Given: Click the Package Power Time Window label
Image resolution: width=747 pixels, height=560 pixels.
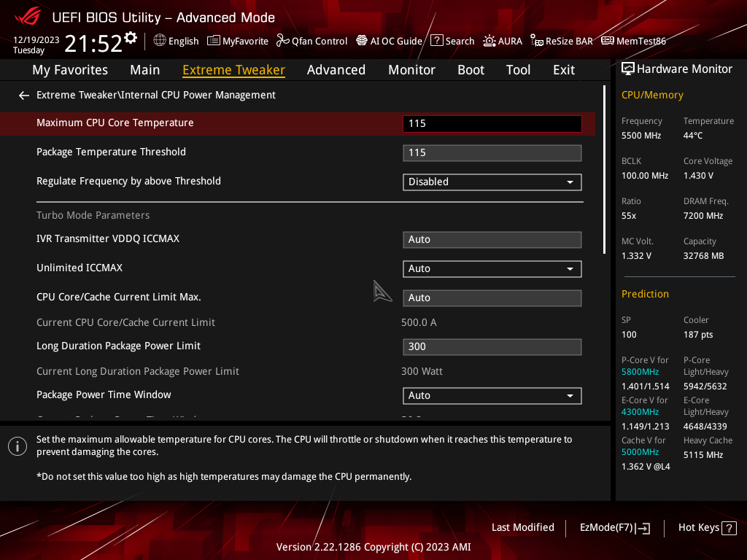Looking at the screenshot, I should [104, 394].
